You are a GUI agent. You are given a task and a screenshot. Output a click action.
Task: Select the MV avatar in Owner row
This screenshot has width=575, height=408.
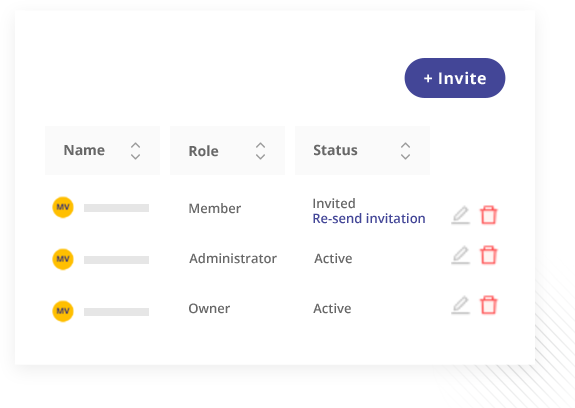point(63,311)
